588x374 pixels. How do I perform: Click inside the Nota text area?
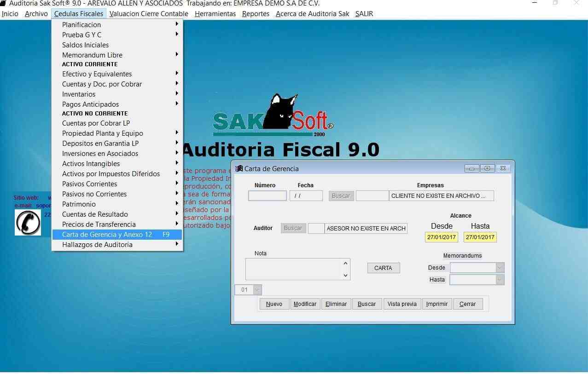(x=294, y=269)
